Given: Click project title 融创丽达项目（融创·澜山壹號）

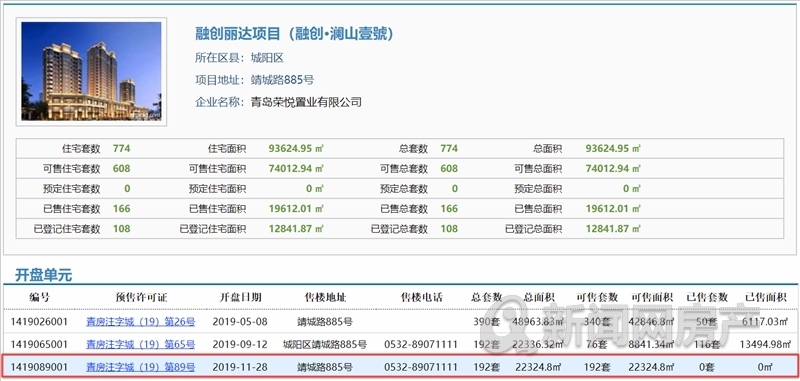Looking at the screenshot, I should (294, 34).
